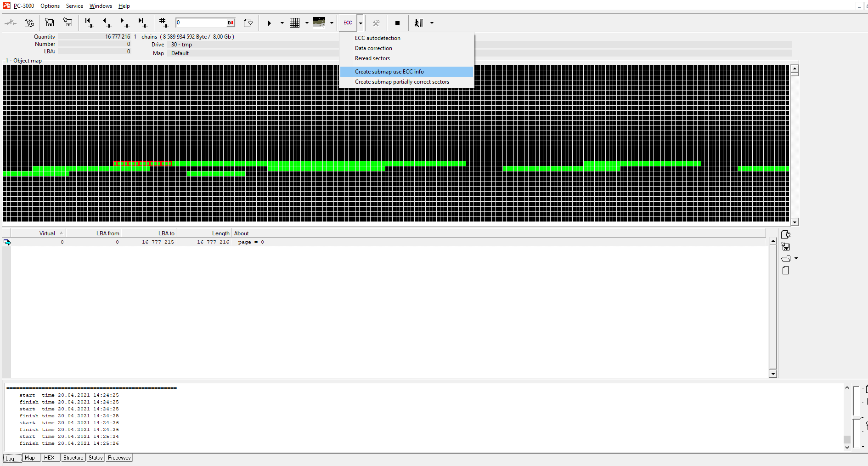The height and width of the screenshot is (466, 868).
Task: Click the ECC toolbar button
Action: pos(348,23)
